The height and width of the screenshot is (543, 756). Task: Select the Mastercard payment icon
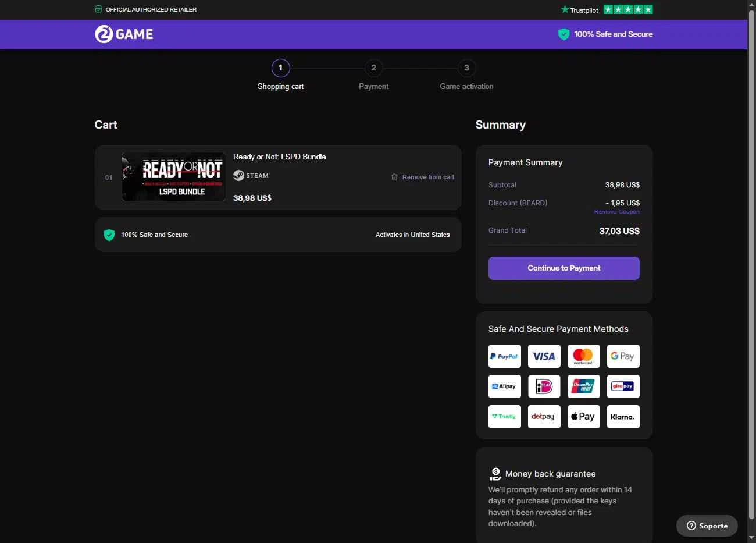coord(584,356)
